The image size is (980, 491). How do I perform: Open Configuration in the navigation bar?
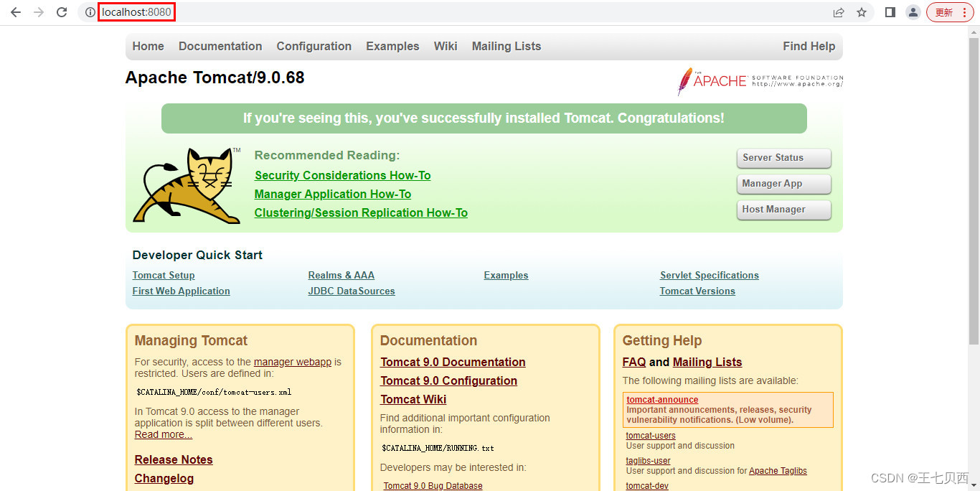click(x=314, y=46)
